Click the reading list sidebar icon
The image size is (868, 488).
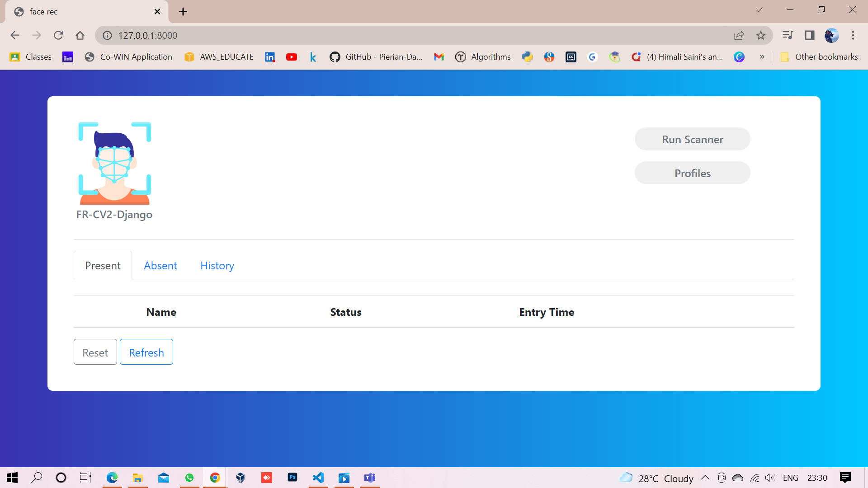788,35
